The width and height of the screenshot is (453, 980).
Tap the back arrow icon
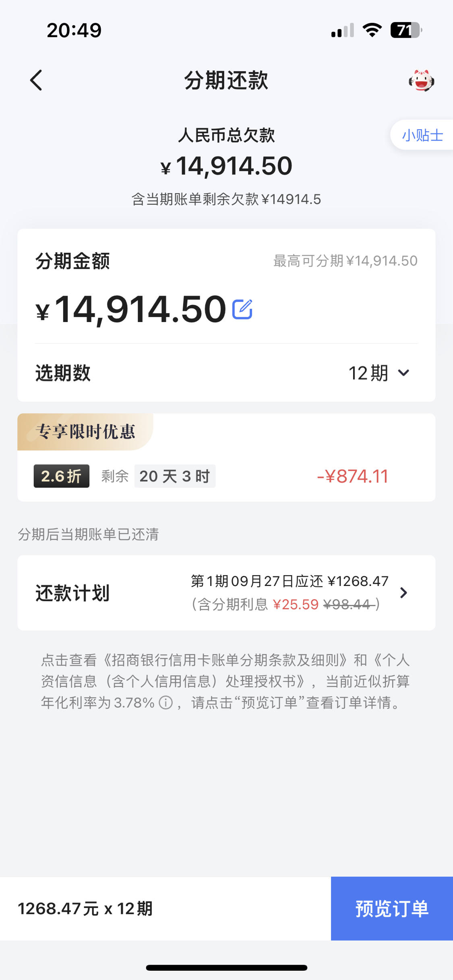click(36, 80)
